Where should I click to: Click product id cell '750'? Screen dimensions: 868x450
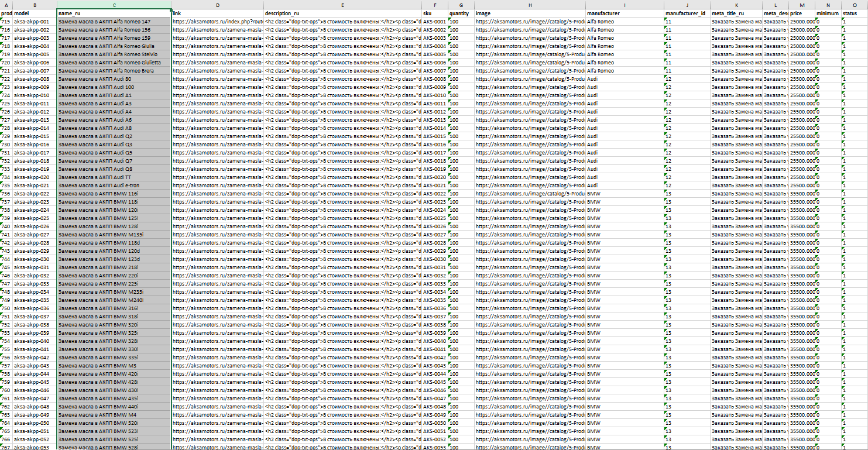point(6,308)
